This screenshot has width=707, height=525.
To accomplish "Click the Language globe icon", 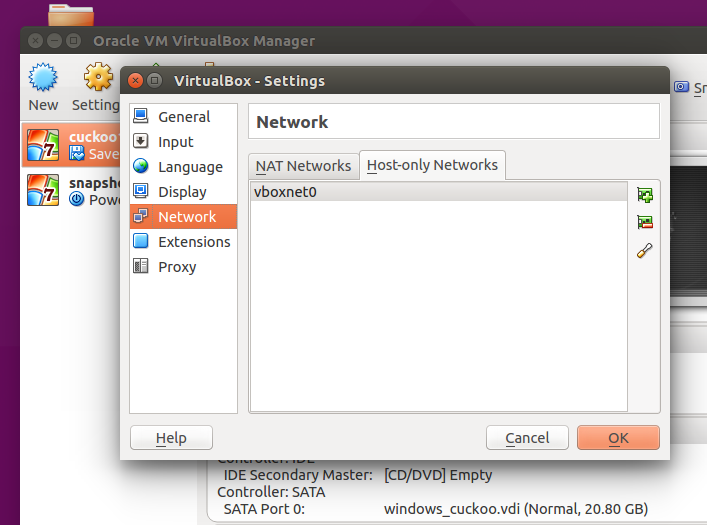I will (x=141, y=166).
